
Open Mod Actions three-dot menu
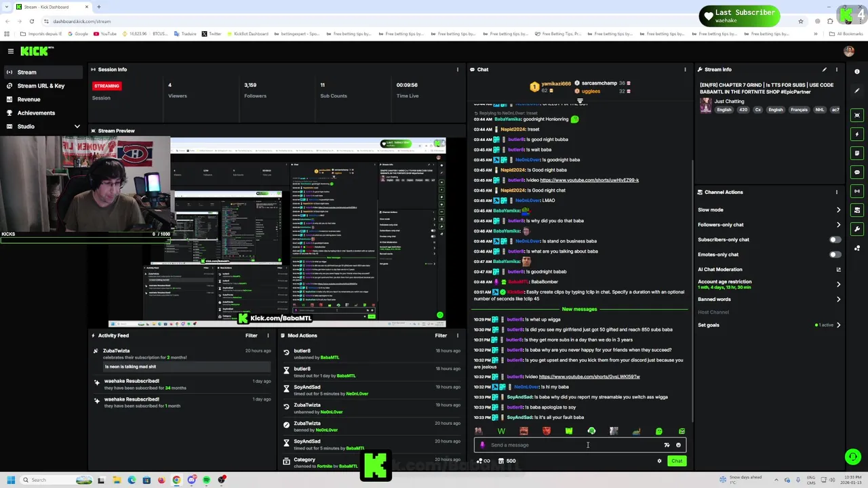click(x=458, y=335)
